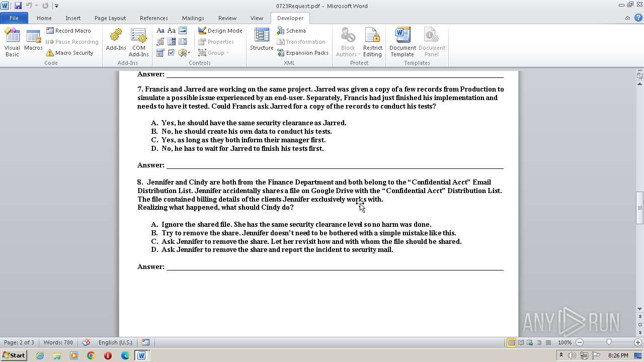The image size is (644, 362).
Task: Click Restrict Editing
Action: click(372, 42)
